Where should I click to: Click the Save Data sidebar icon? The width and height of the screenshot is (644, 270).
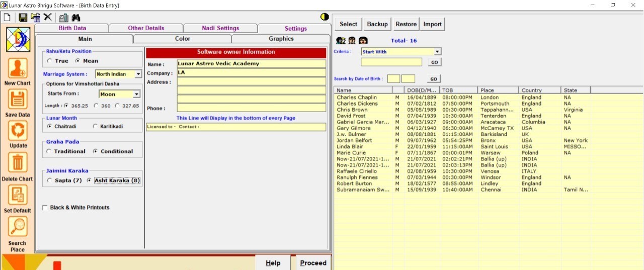[x=18, y=100]
